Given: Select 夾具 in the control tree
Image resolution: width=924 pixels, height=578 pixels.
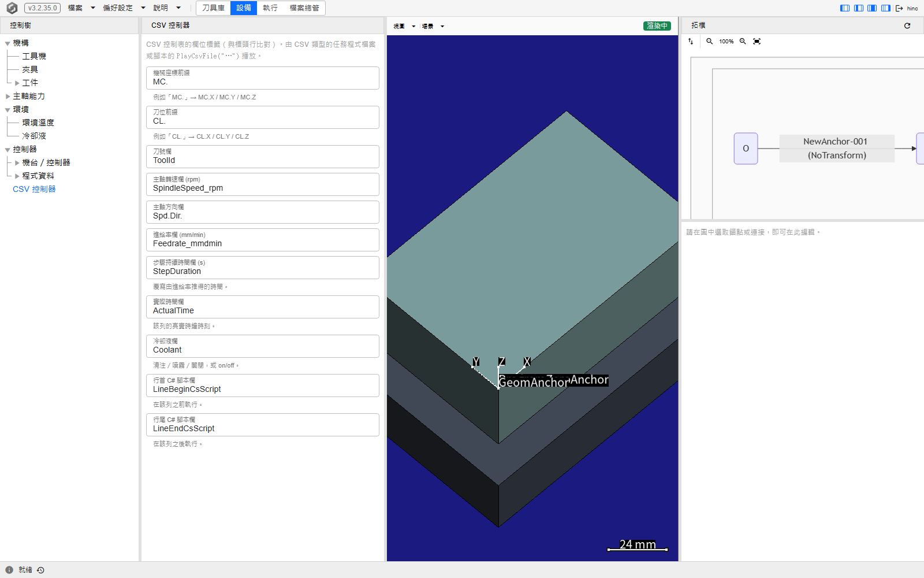Looking at the screenshot, I should 30,70.
